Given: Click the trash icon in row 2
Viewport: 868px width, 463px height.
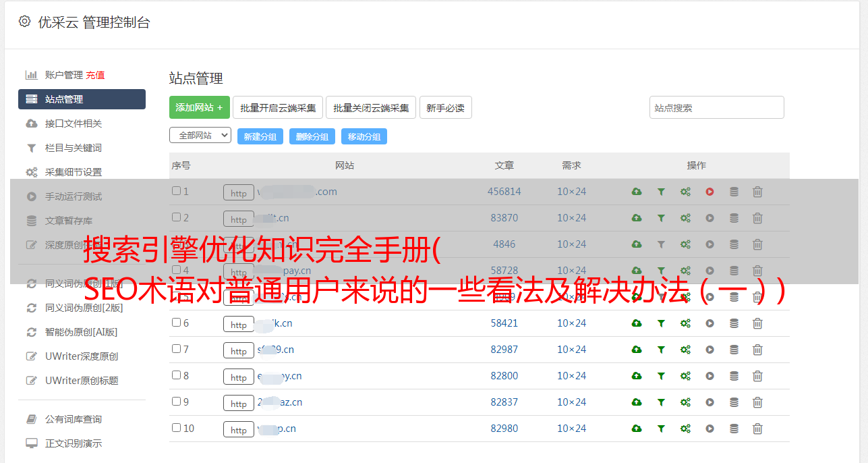Looking at the screenshot, I should (757, 218).
